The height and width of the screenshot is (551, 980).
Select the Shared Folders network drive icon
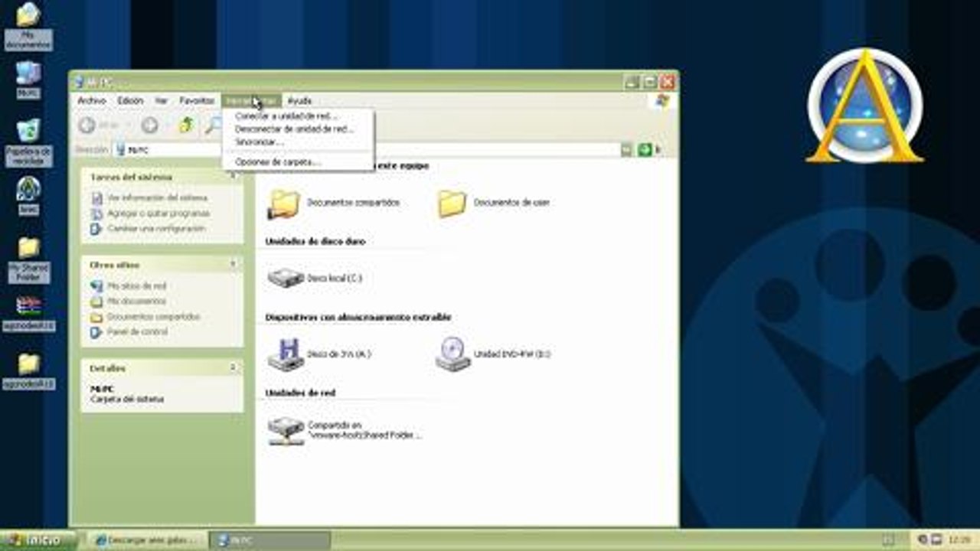coord(286,431)
